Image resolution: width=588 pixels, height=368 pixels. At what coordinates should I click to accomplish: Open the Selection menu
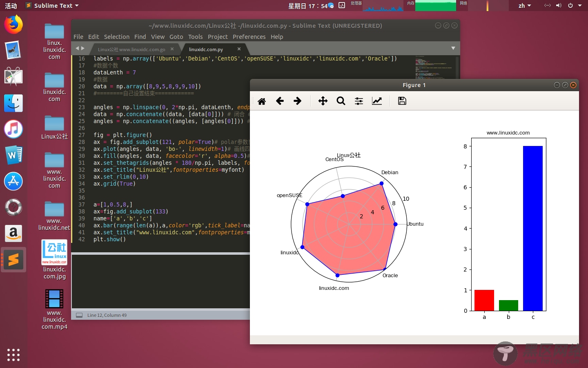116,37
